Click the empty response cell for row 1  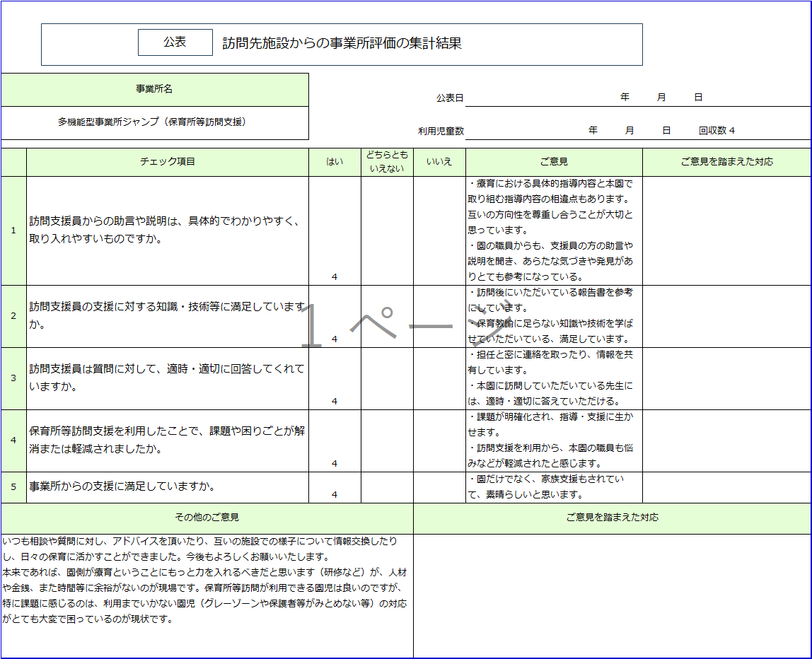(x=726, y=231)
